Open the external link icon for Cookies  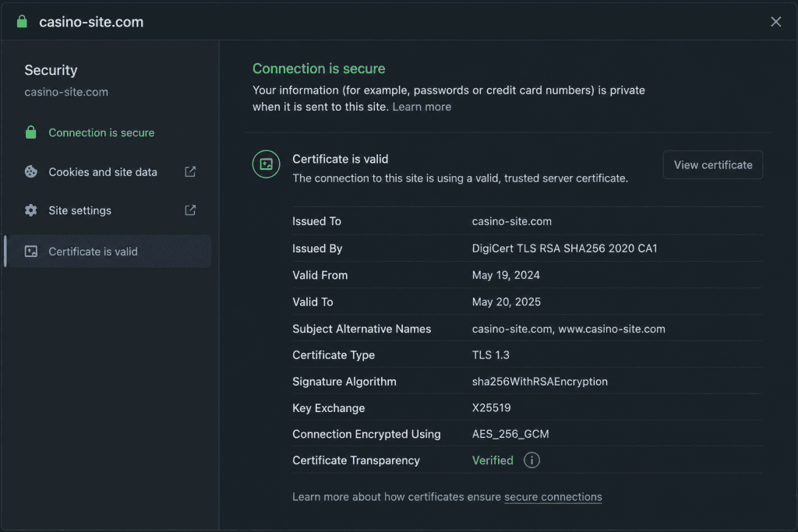(x=190, y=172)
